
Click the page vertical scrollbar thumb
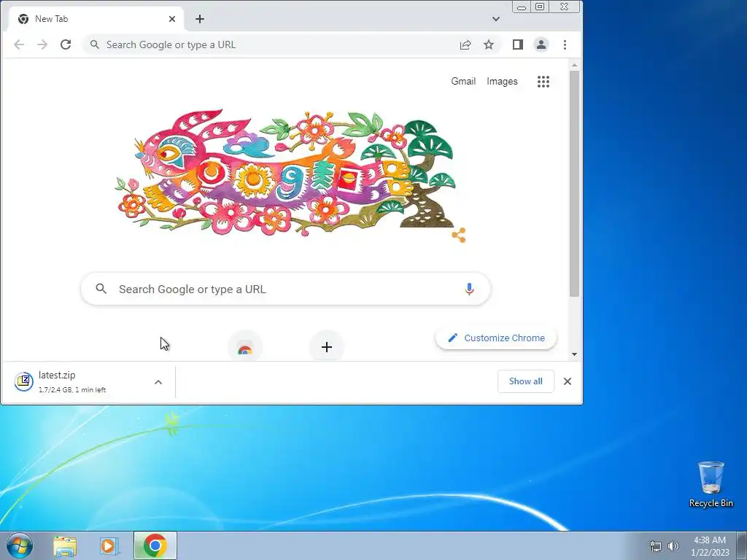[575, 183]
